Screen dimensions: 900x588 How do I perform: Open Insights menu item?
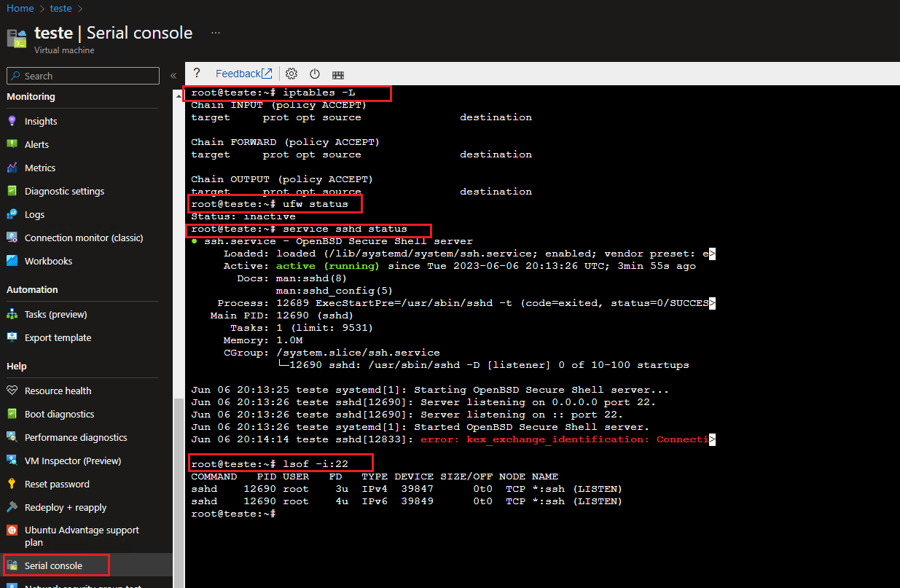[x=41, y=121]
